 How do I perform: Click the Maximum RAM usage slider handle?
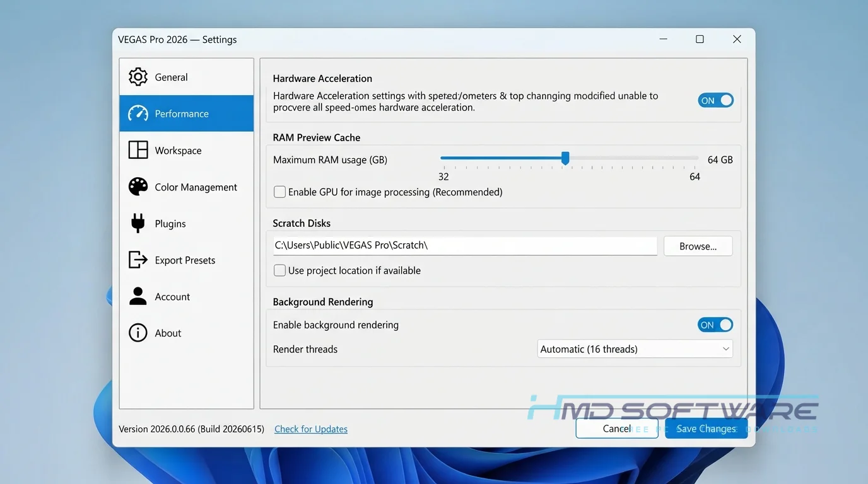point(565,158)
